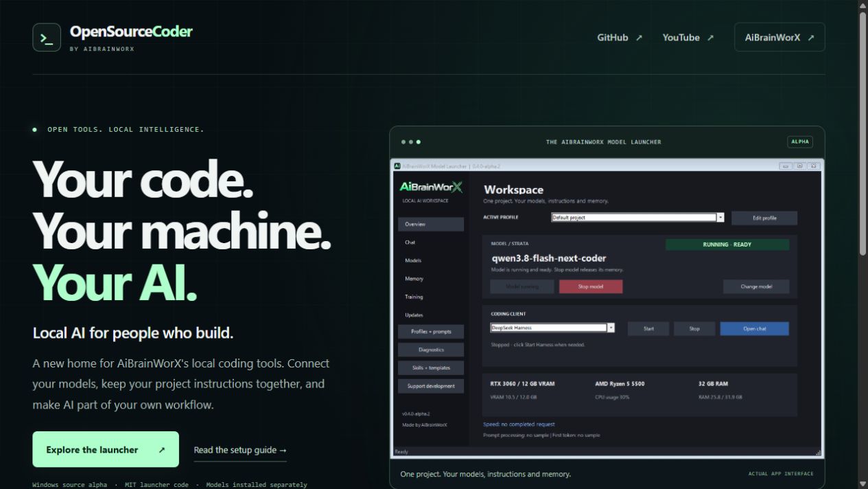Click the coding client Start button
The height and width of the screenshot is (489, 868).
(648, 328)
